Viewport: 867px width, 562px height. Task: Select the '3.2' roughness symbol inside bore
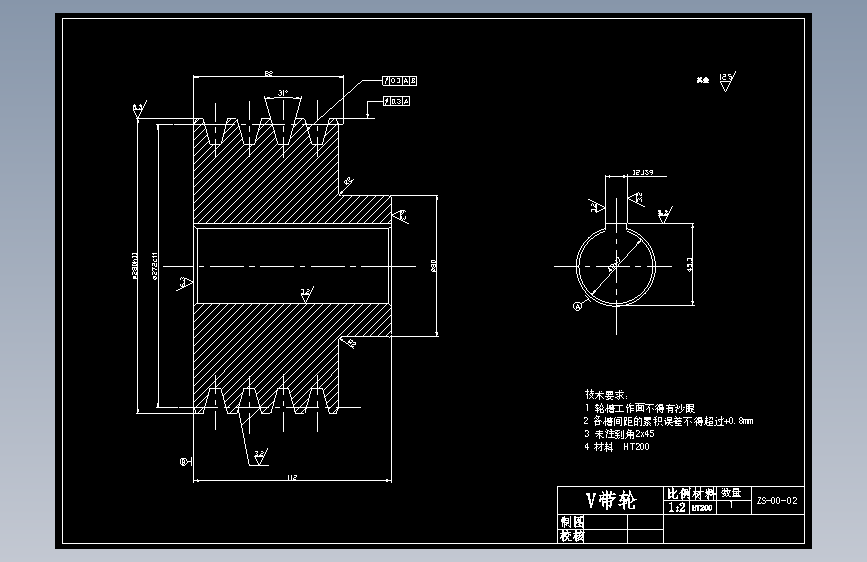306,294
